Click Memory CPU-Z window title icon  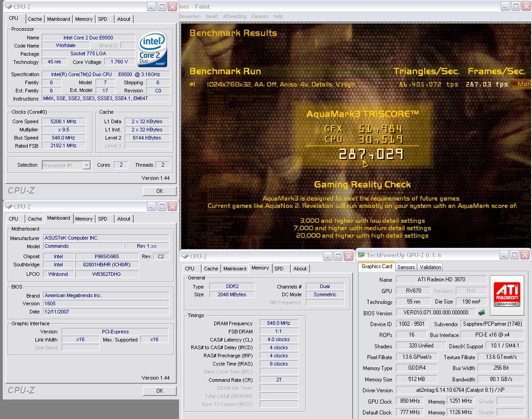pos(185,256)
